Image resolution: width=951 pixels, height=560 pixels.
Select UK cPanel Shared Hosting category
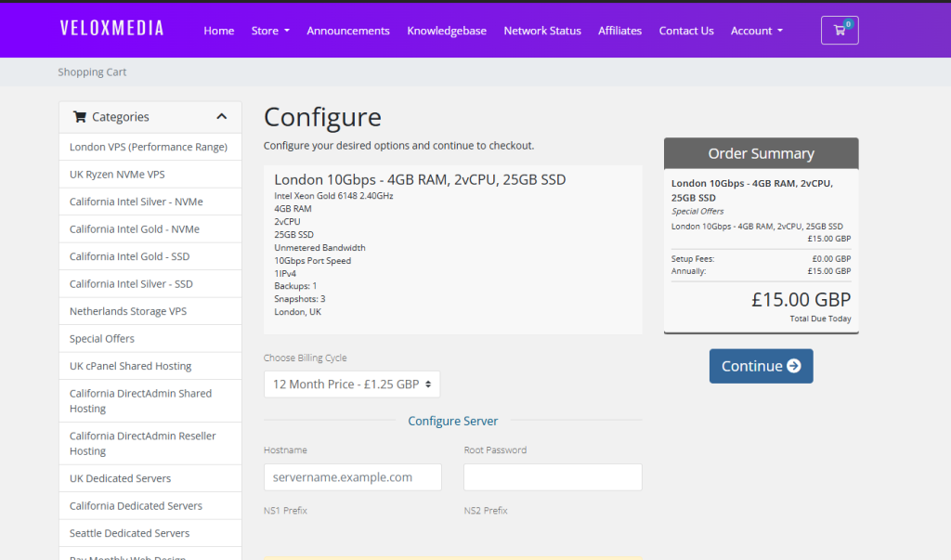pyautogui.click(x=150, y=365)
